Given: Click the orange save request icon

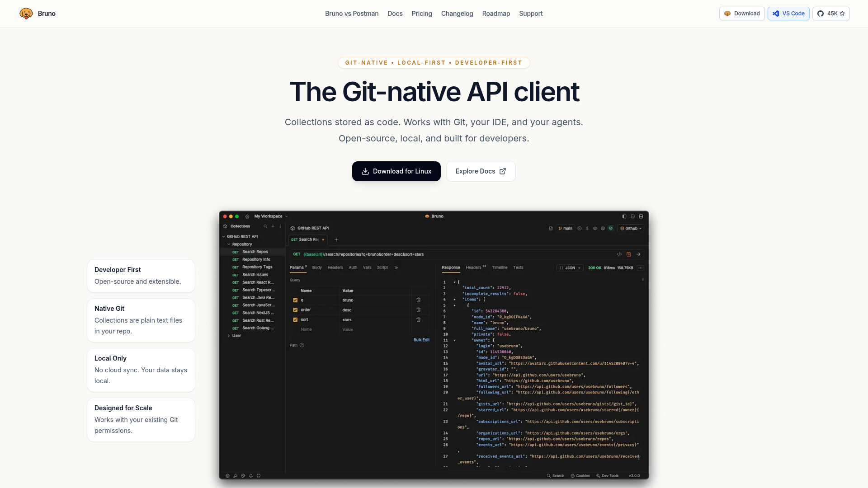Looking at the screenshot, I should point(629,254).
